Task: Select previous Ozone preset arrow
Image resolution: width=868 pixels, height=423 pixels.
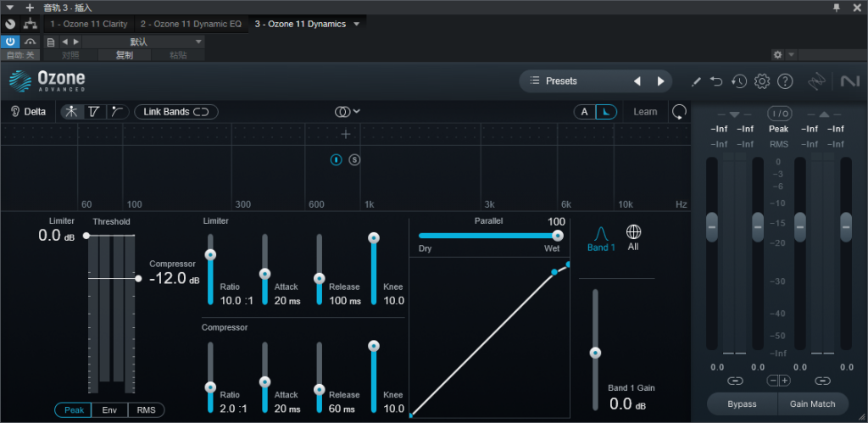Action: click(637, 81)
